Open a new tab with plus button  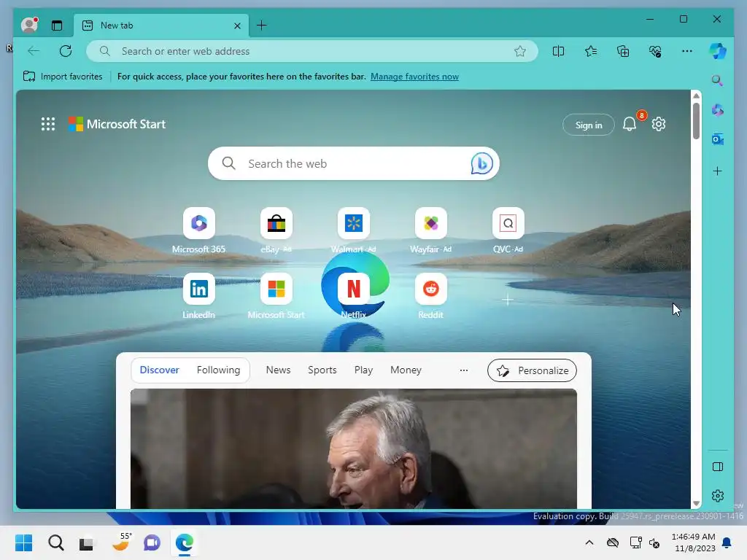click(x=262, y=26)
